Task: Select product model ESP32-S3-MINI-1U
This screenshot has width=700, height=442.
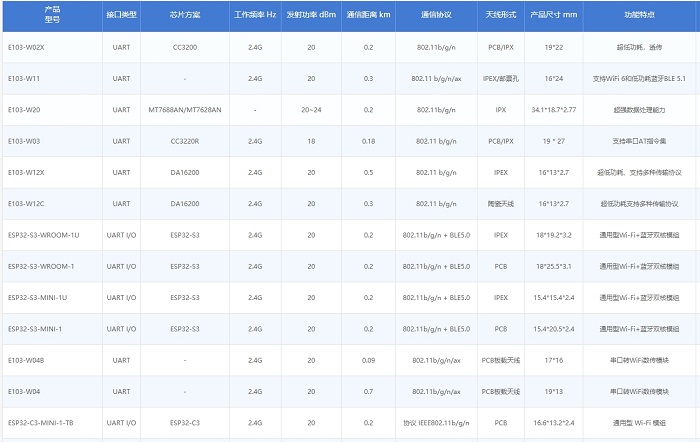Action: 38,297
